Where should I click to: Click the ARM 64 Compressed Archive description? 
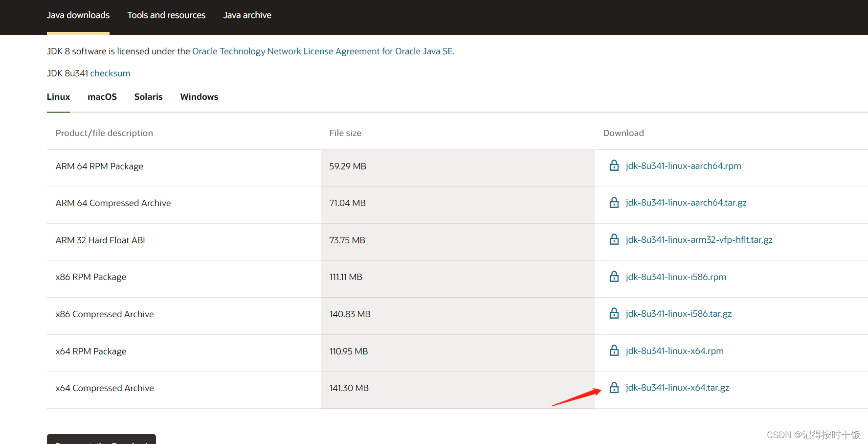[x=113, y=203]
